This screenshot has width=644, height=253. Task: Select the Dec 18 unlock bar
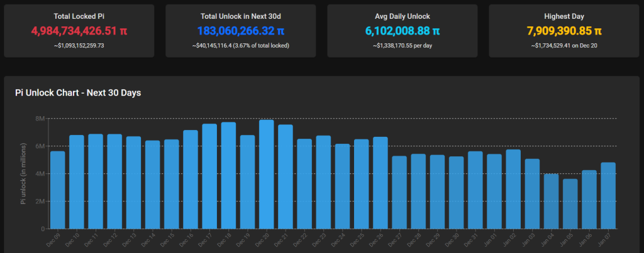(228, 175)
